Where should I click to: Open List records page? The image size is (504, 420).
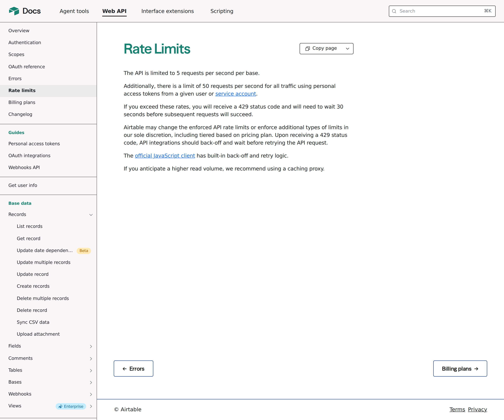(48, 227)
